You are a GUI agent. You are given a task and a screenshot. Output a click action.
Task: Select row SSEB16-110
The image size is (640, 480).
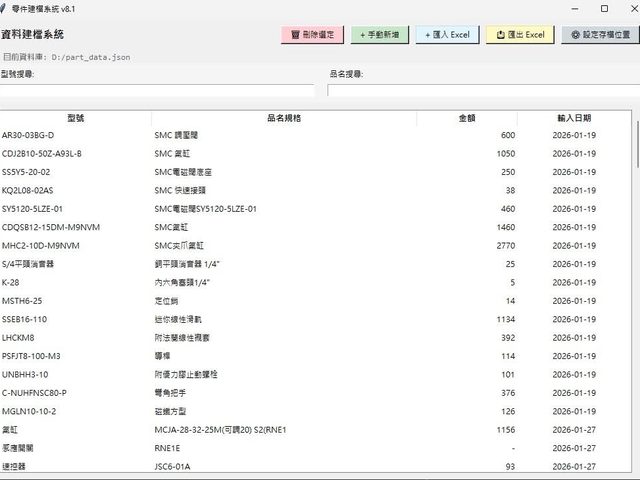click(x=316, y=319)
